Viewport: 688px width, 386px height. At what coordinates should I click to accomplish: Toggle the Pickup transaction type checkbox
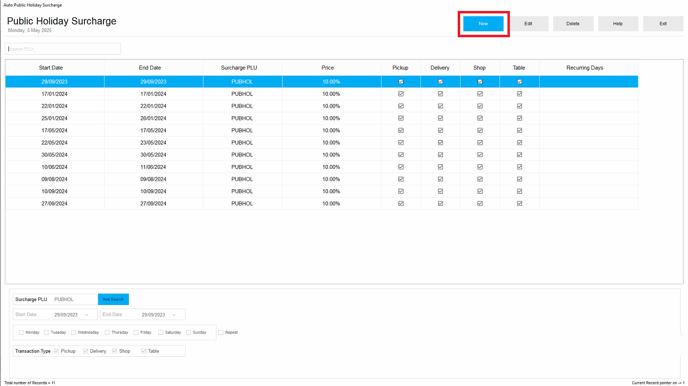[x=56, y=351]
